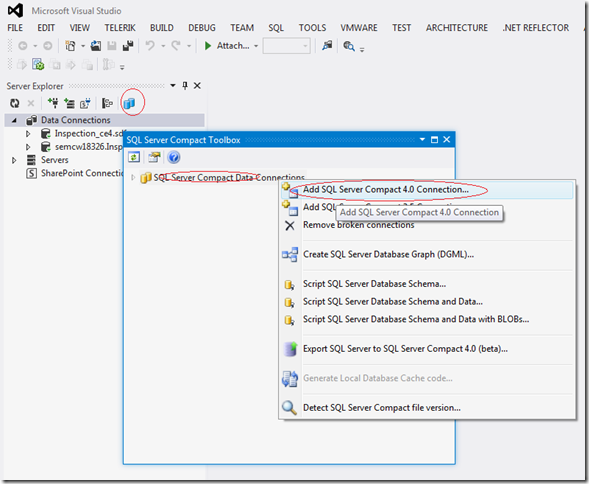Open the TEAM menu
The height and width of the screenshot is (484, 589).
coord(242,28)
